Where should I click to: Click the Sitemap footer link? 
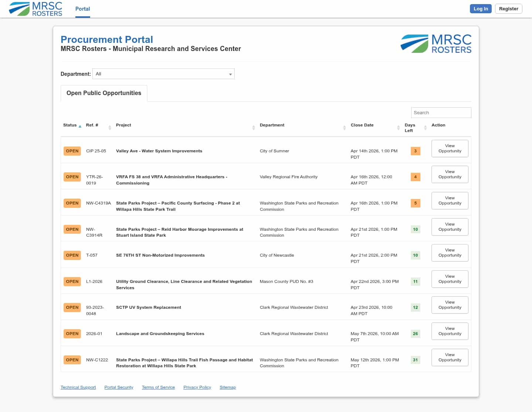[x=228, y=387]
